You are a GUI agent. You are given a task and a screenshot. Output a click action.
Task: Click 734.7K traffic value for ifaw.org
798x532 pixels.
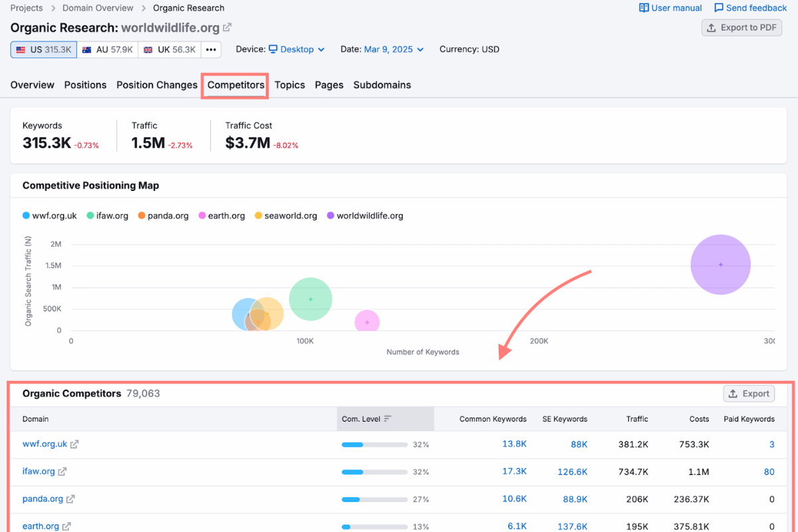[633, 471]
